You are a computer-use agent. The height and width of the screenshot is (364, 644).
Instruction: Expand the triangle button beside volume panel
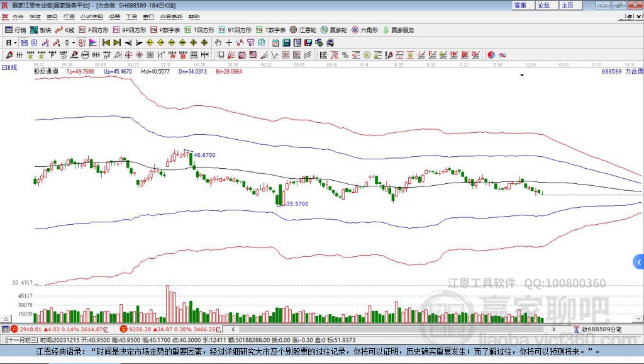tap(6, 319)
